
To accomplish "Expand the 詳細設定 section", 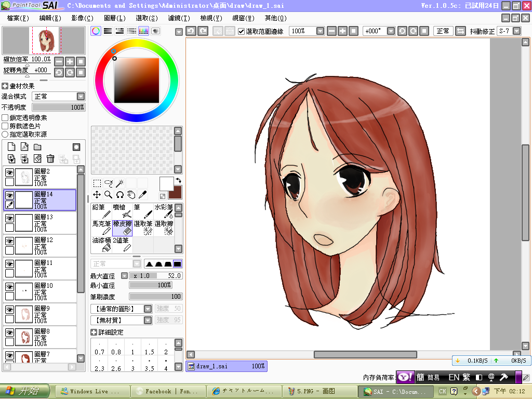I will click(x=94, y=332).
